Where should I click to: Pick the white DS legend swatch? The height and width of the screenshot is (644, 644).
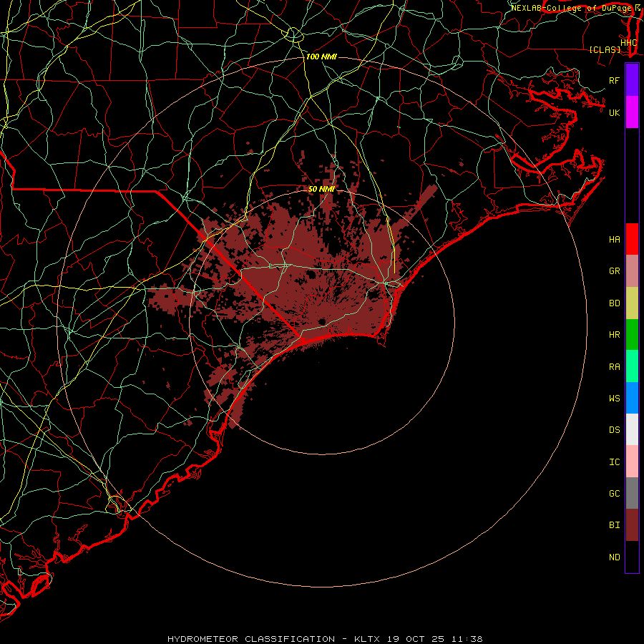[632, 429]
